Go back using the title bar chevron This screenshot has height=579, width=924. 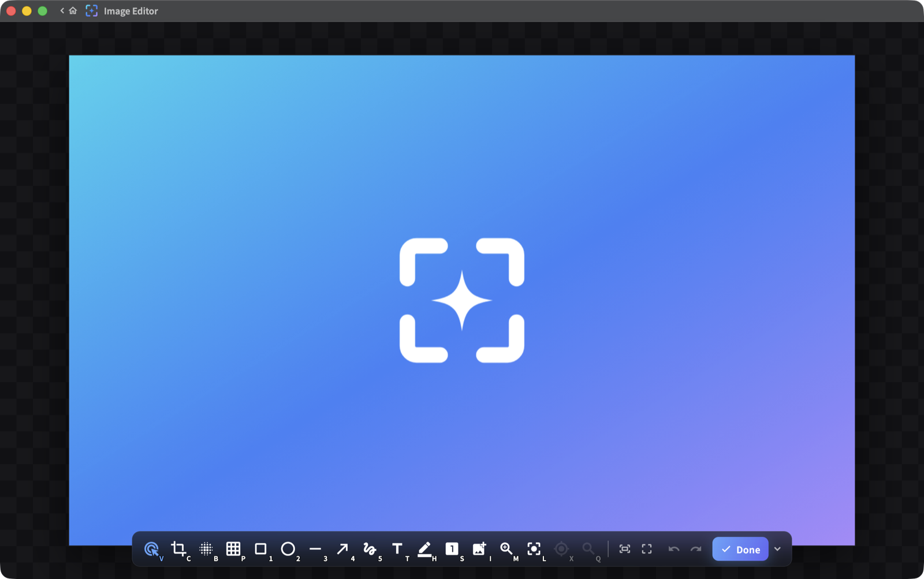click(x=62, y=11)
